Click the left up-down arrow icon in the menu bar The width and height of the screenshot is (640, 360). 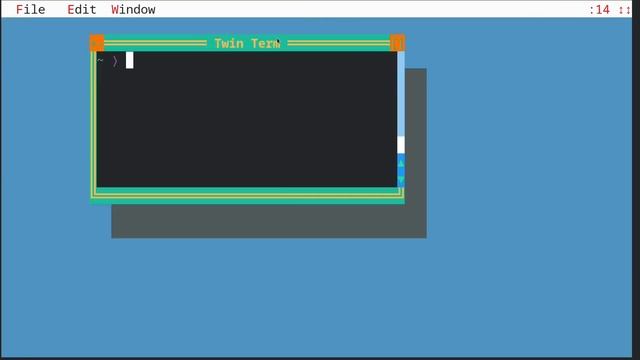[621, 10]
